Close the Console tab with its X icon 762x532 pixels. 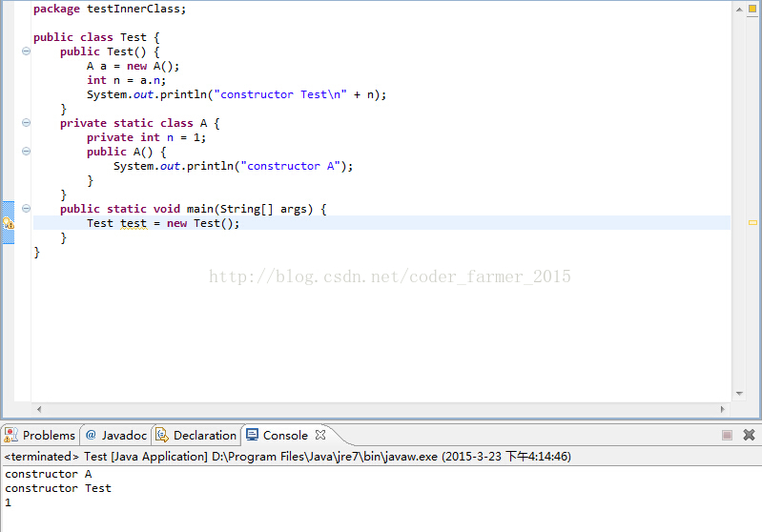pyautogui.click(x=320, y=435)
